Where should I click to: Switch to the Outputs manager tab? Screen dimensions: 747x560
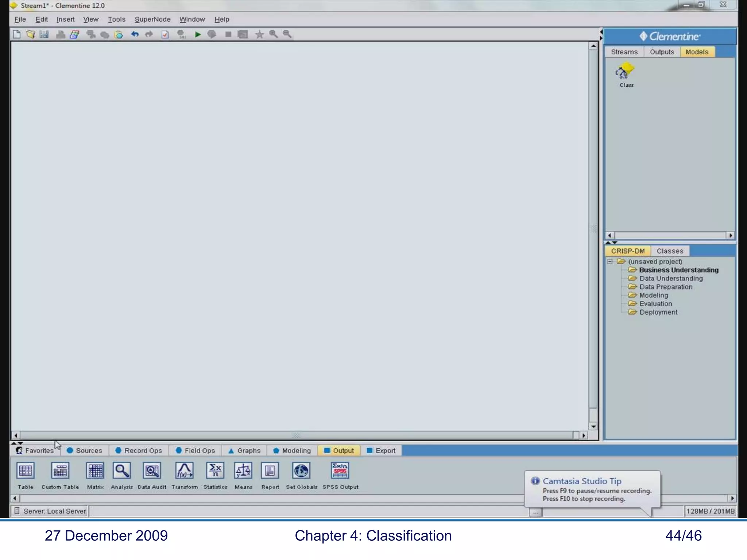(662, 52)
